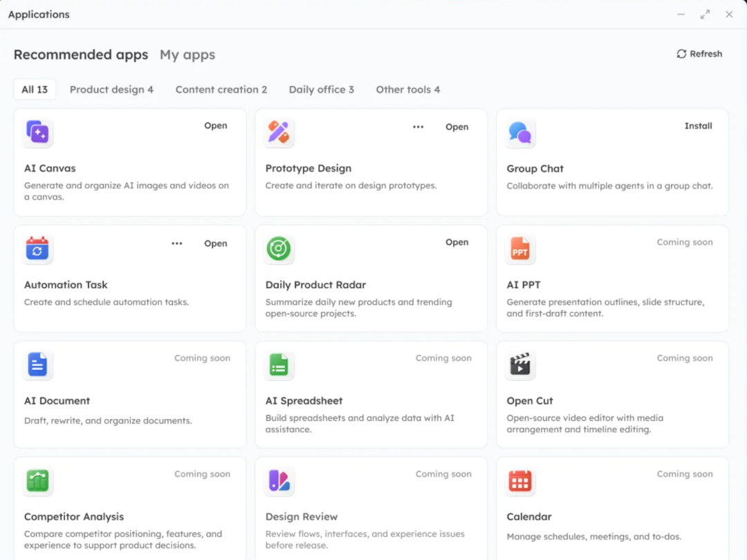The image size is (747, 560).
Task: Filter by Other tools 4
Action: (x=408, y=89)
